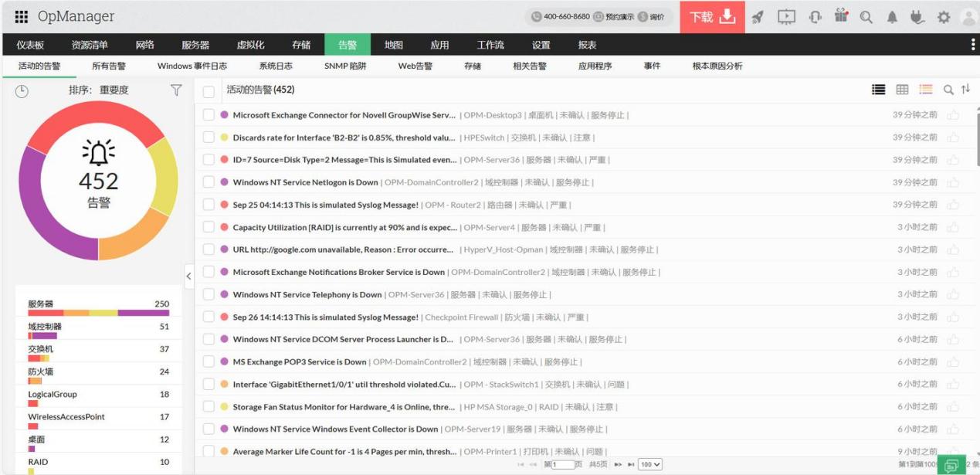Check the Capacity Utilization RAID alarm box
This screenshot has width=980, height=475.
pos(209,227)
